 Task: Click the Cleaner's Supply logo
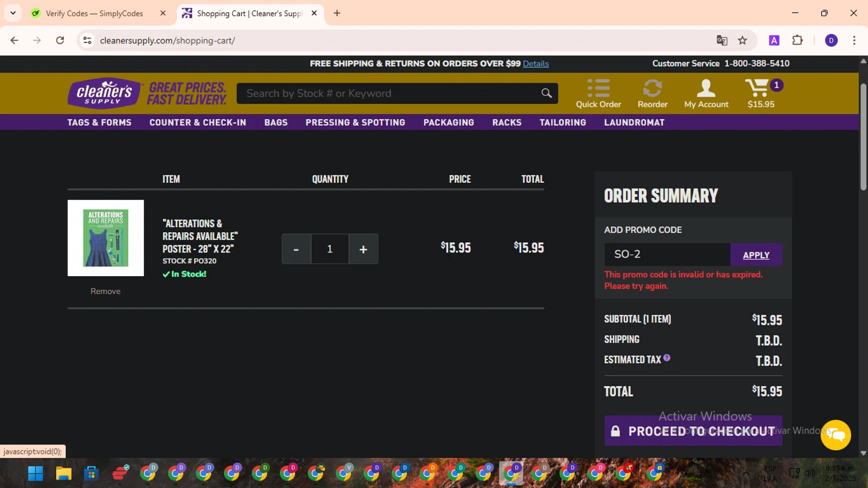(x=104, y=93)
